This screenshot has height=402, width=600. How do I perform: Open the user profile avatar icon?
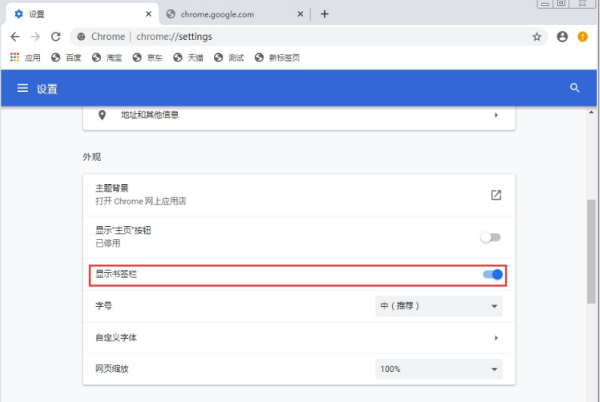click(x=562, y=37)
